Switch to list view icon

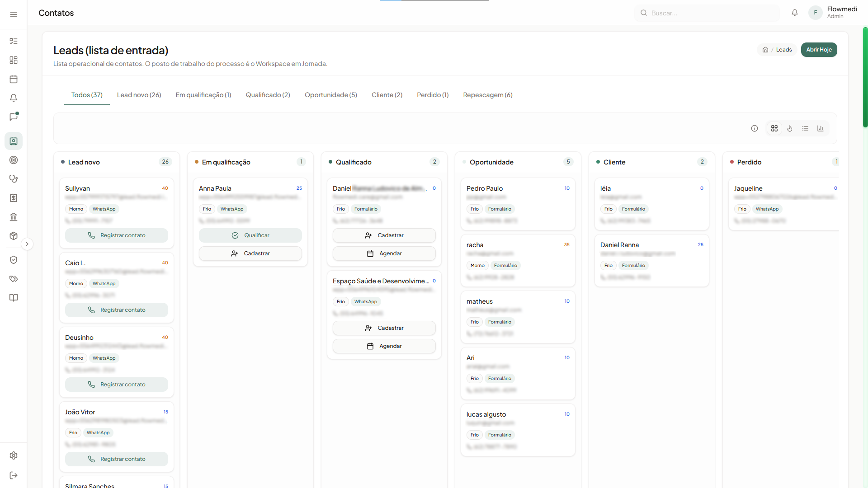(x=805, y=128)
